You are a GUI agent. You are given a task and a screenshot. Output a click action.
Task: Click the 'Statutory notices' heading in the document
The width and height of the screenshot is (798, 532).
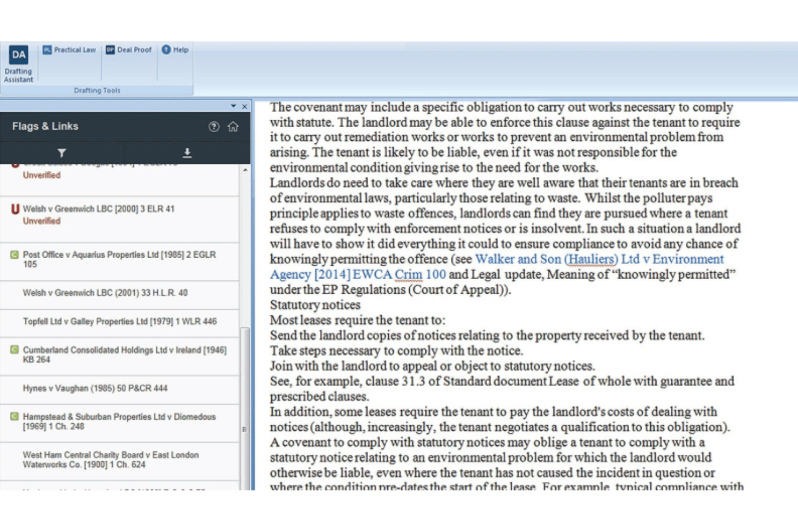pyautogui.click(x=315, y=305)
